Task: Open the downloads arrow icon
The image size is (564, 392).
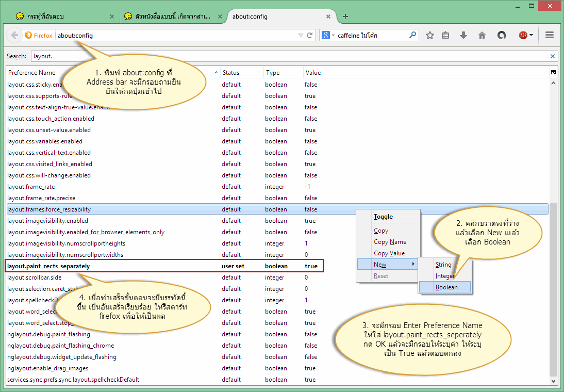Action: pyautogui.click(x=463, y=36)
